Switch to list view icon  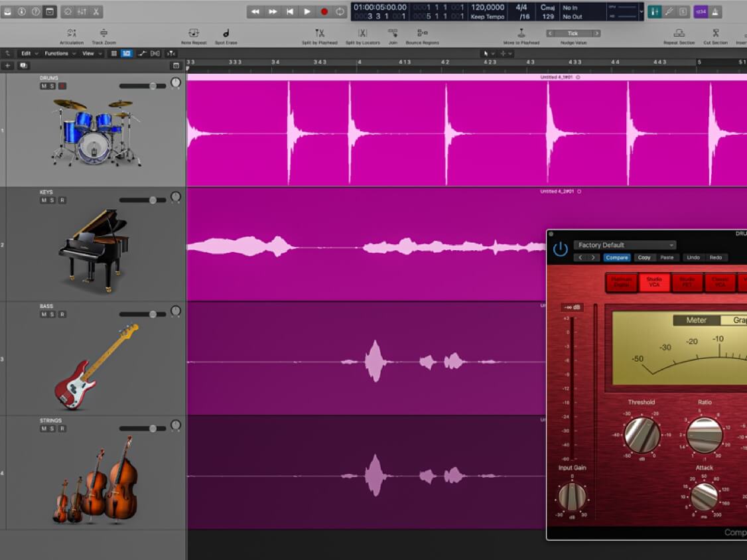coord(114,53)
